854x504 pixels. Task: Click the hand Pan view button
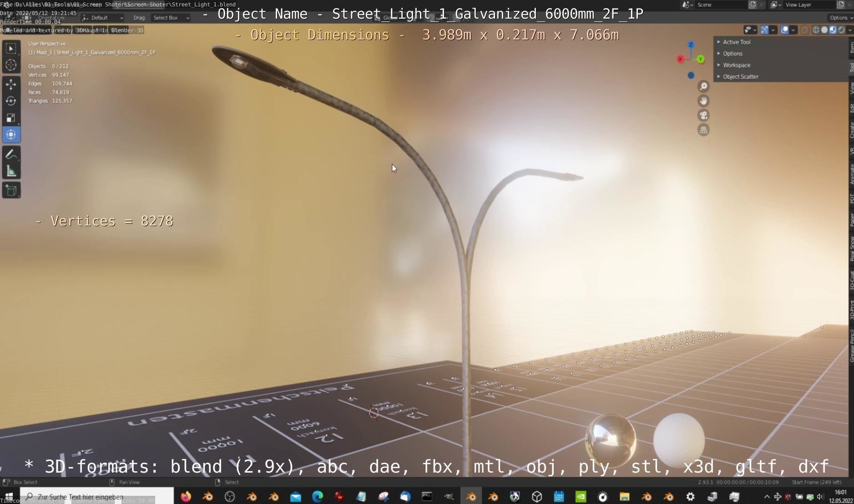coord(703,101)
